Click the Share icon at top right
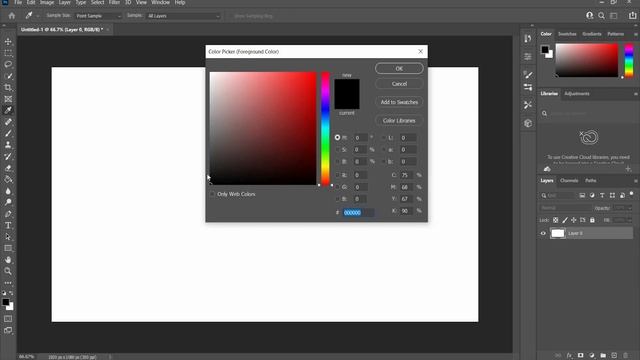This screenshot has width=640, height=360. 632,16
